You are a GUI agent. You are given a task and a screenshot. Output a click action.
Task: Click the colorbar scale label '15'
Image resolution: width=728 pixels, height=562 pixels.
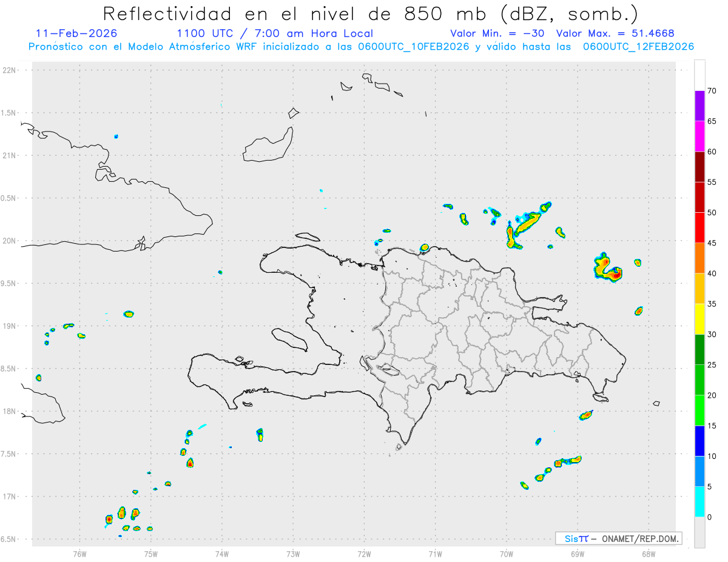[712, 426]
